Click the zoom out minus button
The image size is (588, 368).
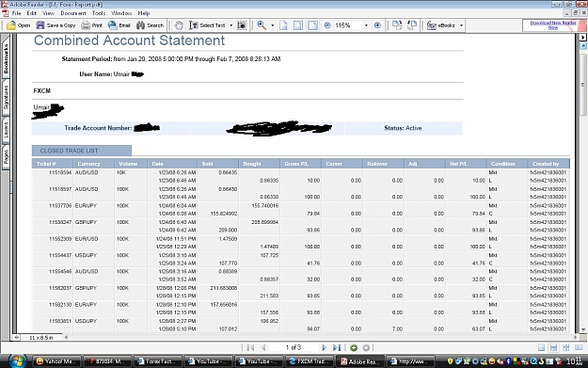click(x=327, y=25)
